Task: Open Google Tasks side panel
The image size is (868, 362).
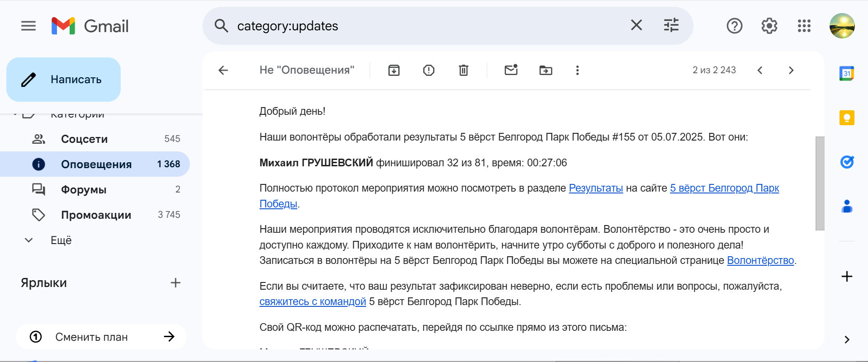Action: pos(847,162)
